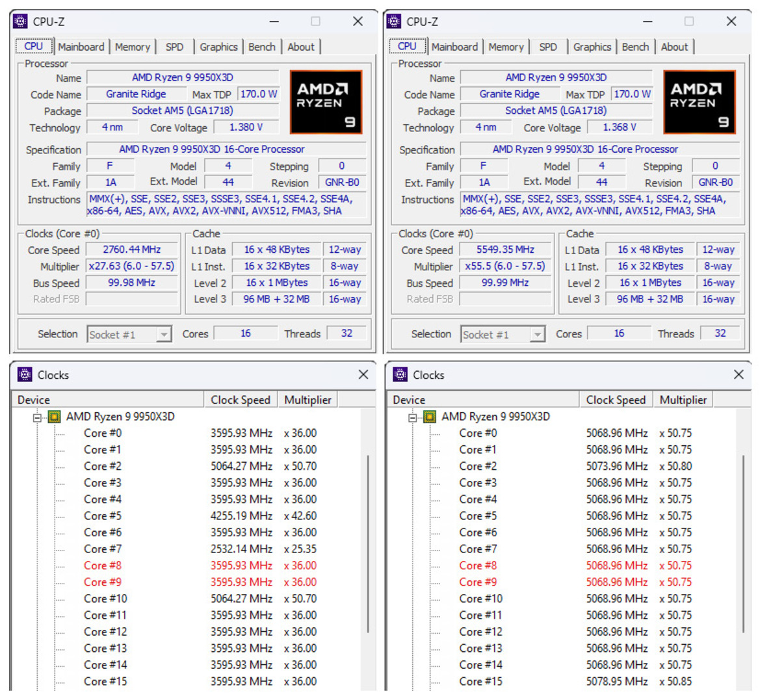The height and width of the screenshot is (700, 760).
Task: Minimize the right CPU-Z window
Action: click(648, 21)
